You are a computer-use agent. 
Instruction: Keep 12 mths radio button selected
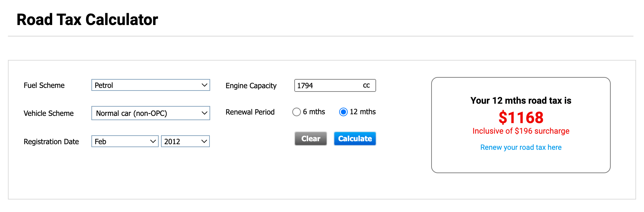(x=343, y=112)
